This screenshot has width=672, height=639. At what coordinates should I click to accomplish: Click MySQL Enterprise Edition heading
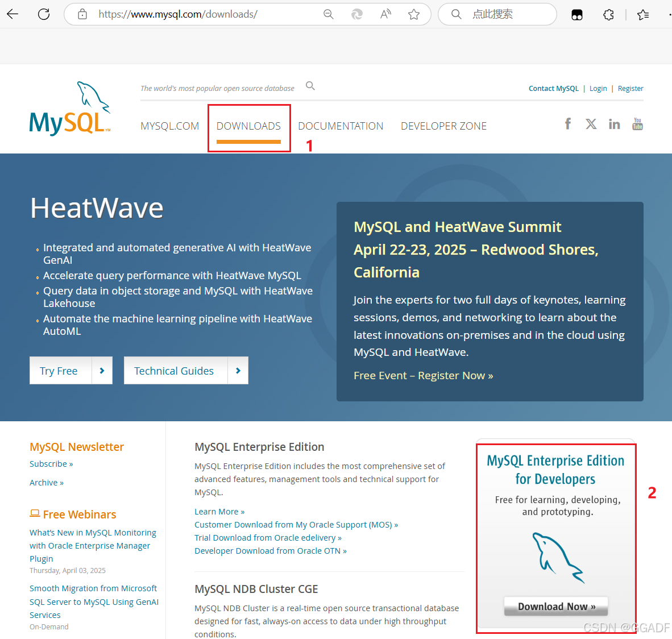259,447
